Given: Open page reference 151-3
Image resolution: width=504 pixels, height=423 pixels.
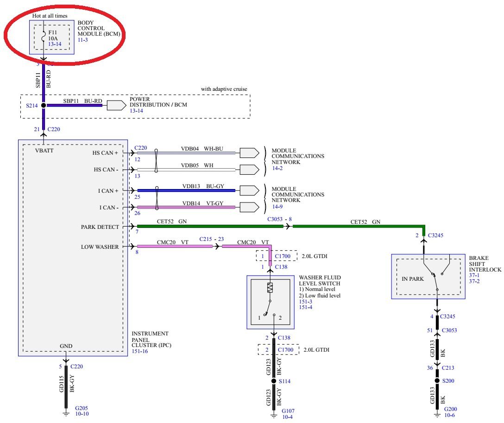Looking at the screenshot, I should click(x=305, y=302).
